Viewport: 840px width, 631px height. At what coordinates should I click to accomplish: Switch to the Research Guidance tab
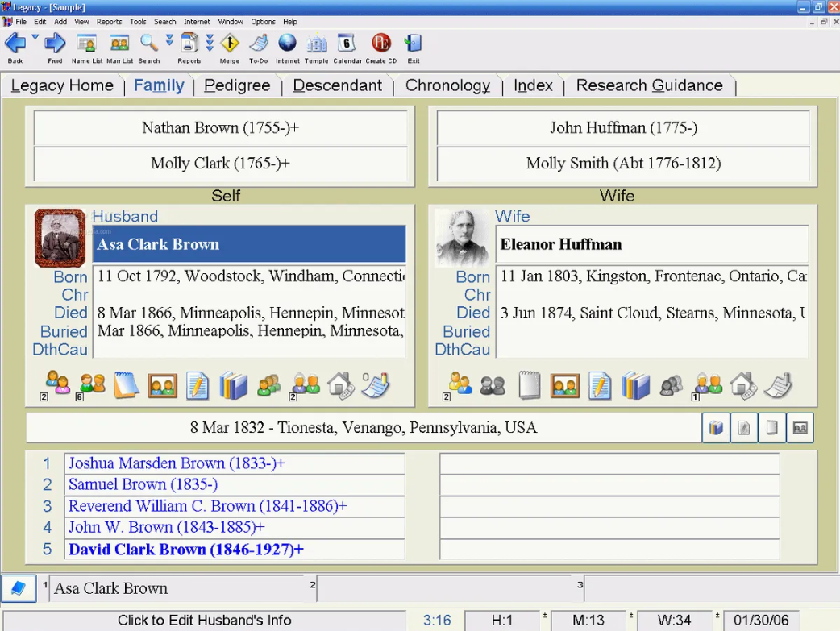click(x=649, y=85)
